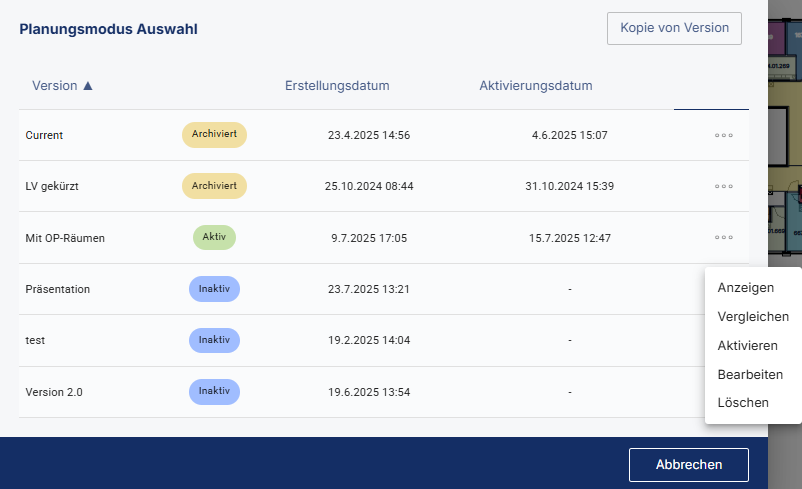Select Bearbeiten in context menu
Viewport: 802px width, 489px height.
(750, 374)
